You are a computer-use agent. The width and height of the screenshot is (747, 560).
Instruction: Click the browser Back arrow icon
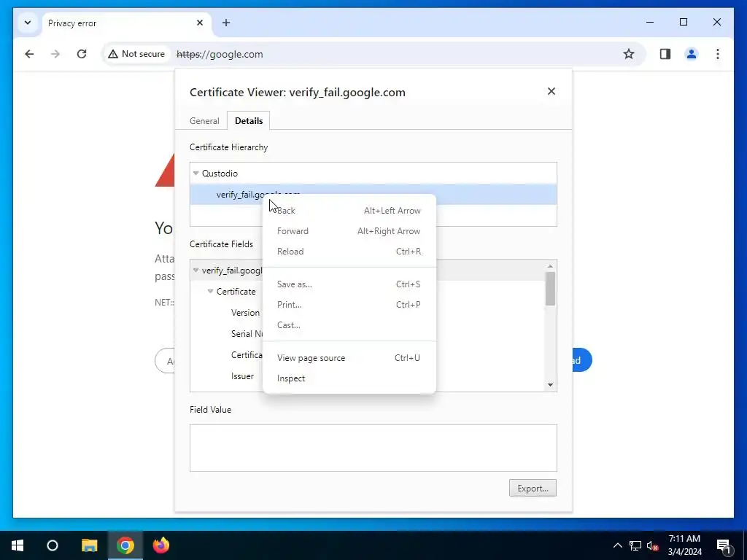coord(29,54)
